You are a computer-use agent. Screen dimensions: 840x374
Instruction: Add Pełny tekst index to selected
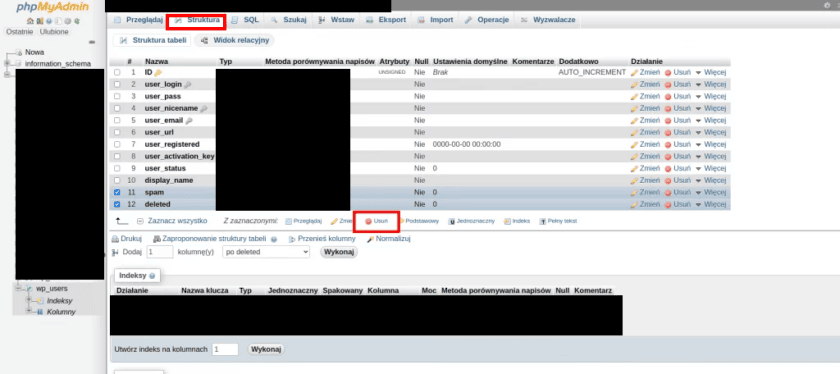coord(558,221)
